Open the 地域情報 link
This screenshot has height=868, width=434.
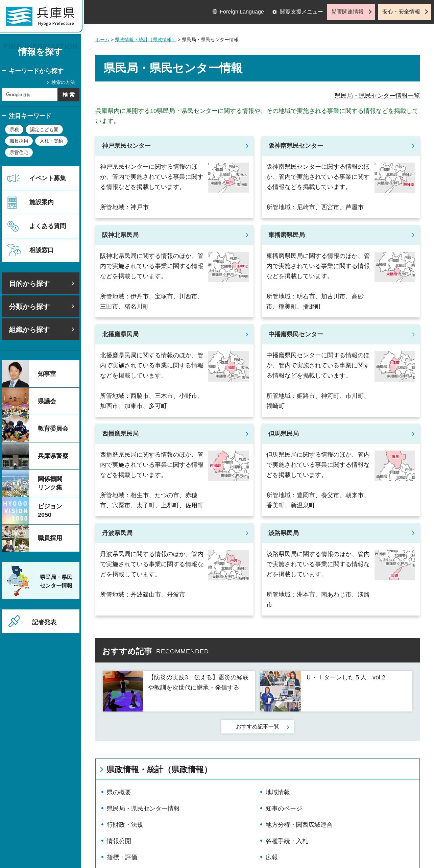tap(278, 792)
